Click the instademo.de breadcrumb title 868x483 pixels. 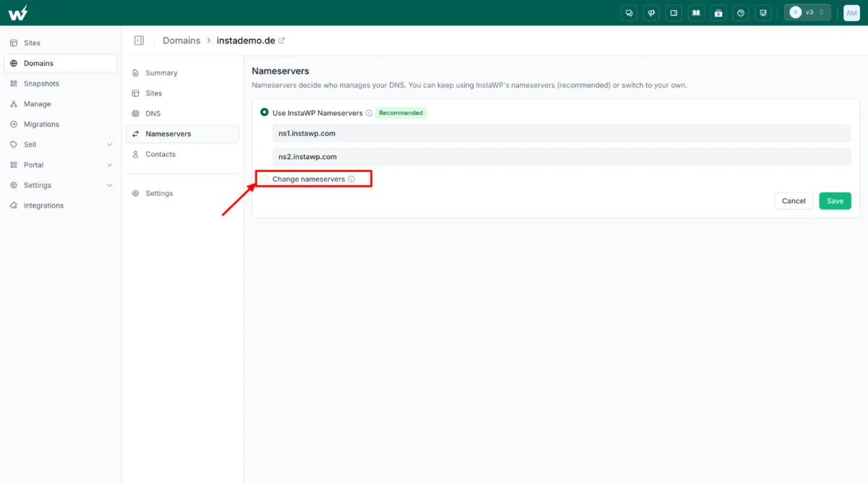(246, 40)
